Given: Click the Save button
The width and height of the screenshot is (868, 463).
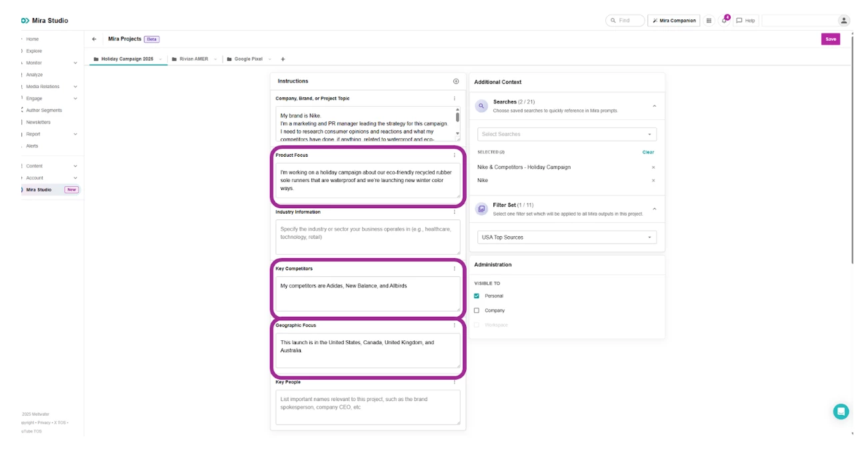Looking at the screenshot, I should pyautogui.click(x=831, y=39).
